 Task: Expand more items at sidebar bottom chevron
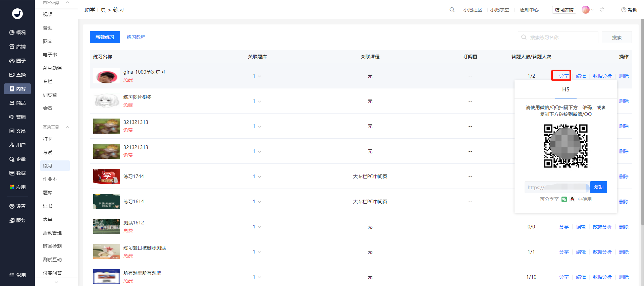56,282
